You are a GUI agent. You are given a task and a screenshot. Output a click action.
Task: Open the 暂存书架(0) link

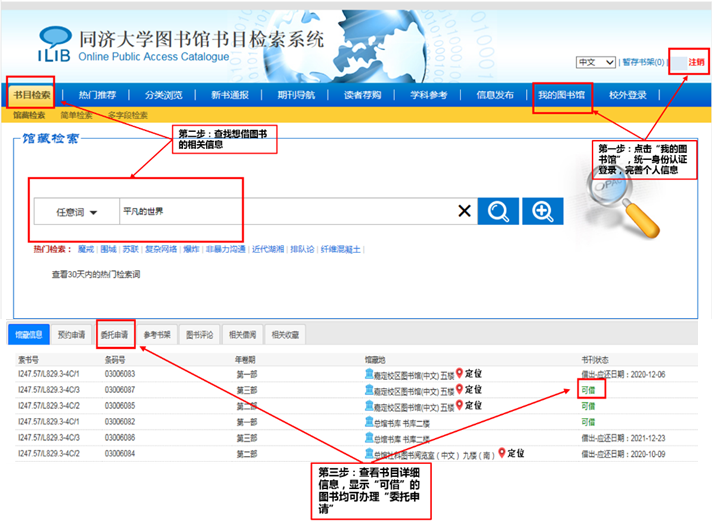[643, 62]
